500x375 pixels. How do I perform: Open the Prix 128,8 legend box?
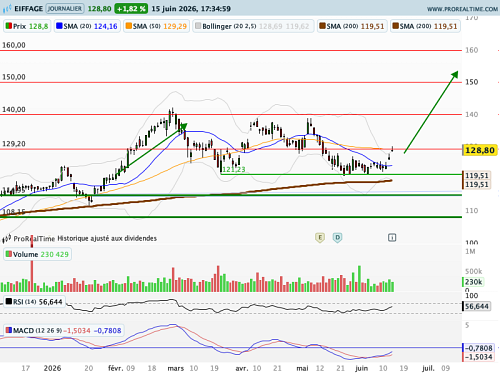tap(27, 26)
